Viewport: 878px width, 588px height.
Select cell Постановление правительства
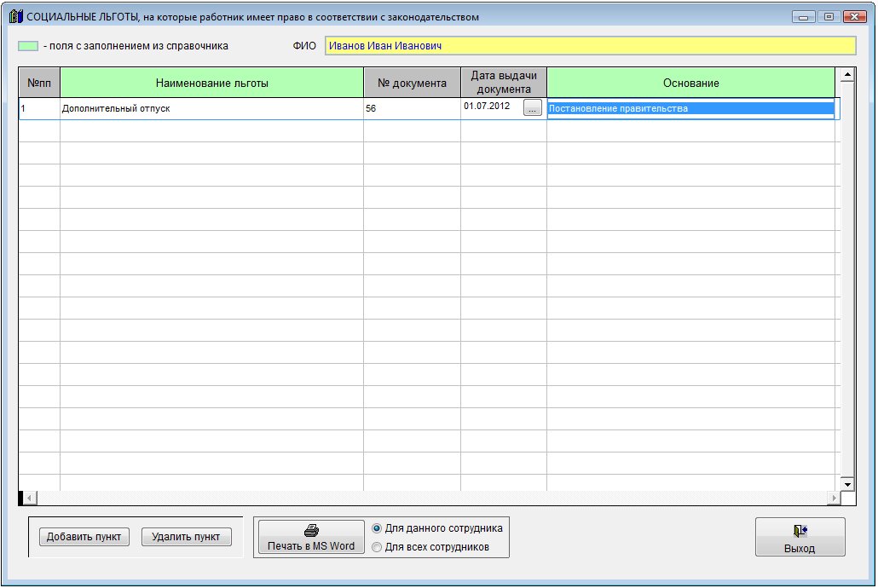(691, 108)
